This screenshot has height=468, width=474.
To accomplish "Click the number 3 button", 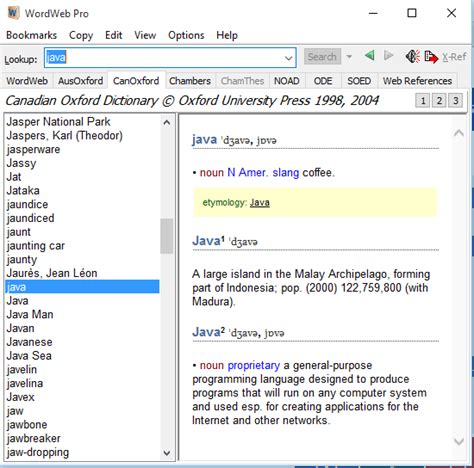I will (455, 101).
